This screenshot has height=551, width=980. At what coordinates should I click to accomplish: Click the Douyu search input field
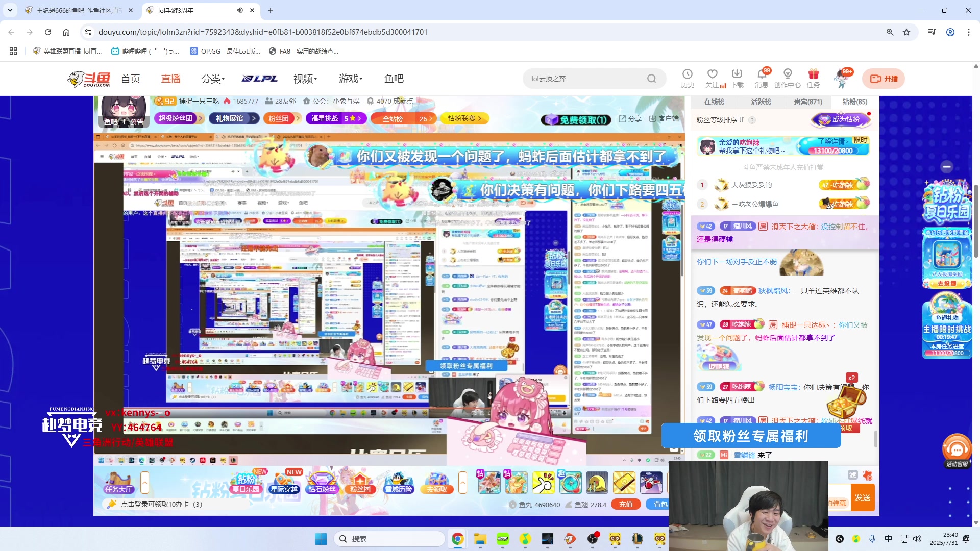(x=587, y=79)
